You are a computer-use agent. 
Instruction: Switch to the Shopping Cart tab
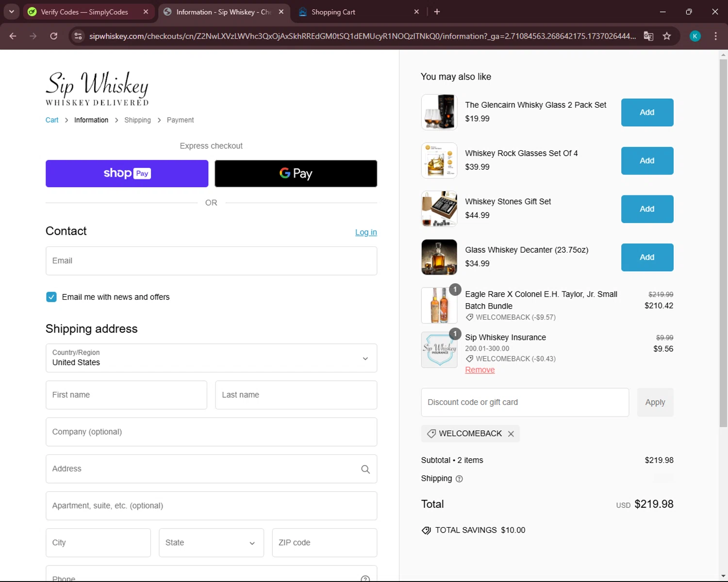point(333,12)
